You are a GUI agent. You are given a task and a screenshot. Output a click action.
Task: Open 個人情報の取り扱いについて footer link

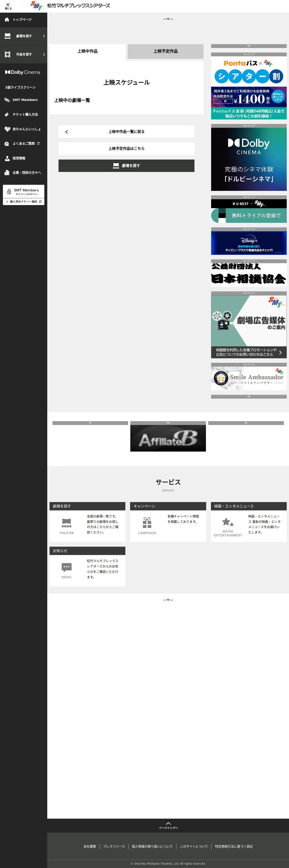tap(152, 846)
